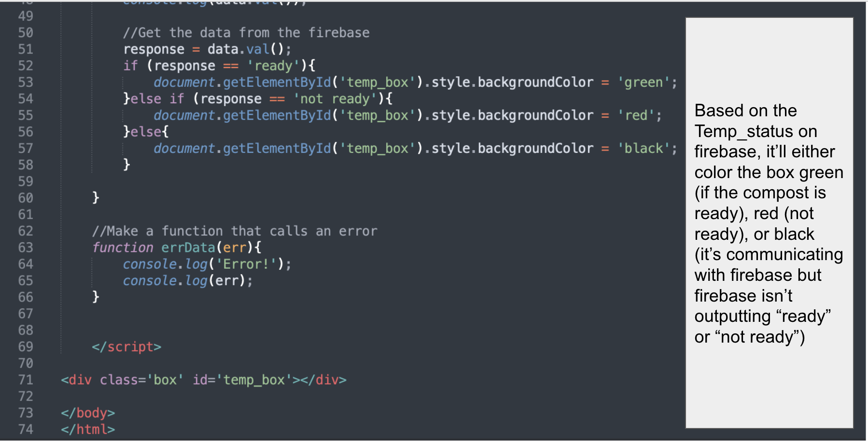This screenshot has width=868, height=442.
Task: Click 'document' keyword on line 53
Action: click(184, 83)
